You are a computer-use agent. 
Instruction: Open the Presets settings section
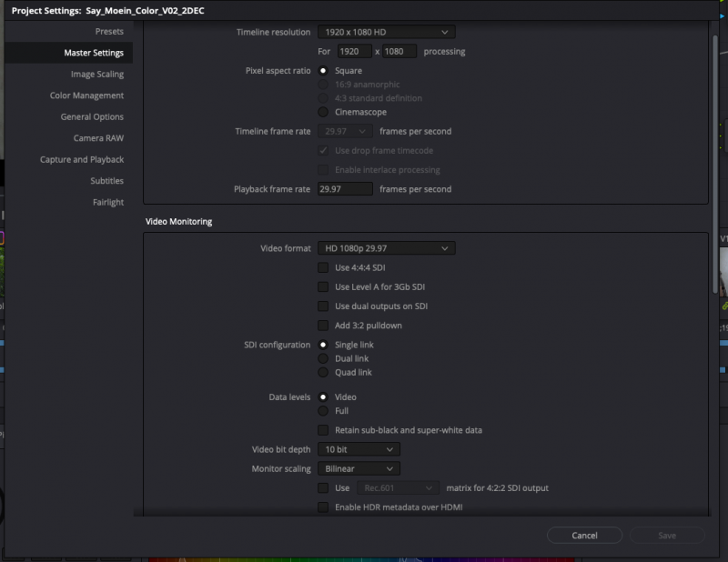[109, 32]
